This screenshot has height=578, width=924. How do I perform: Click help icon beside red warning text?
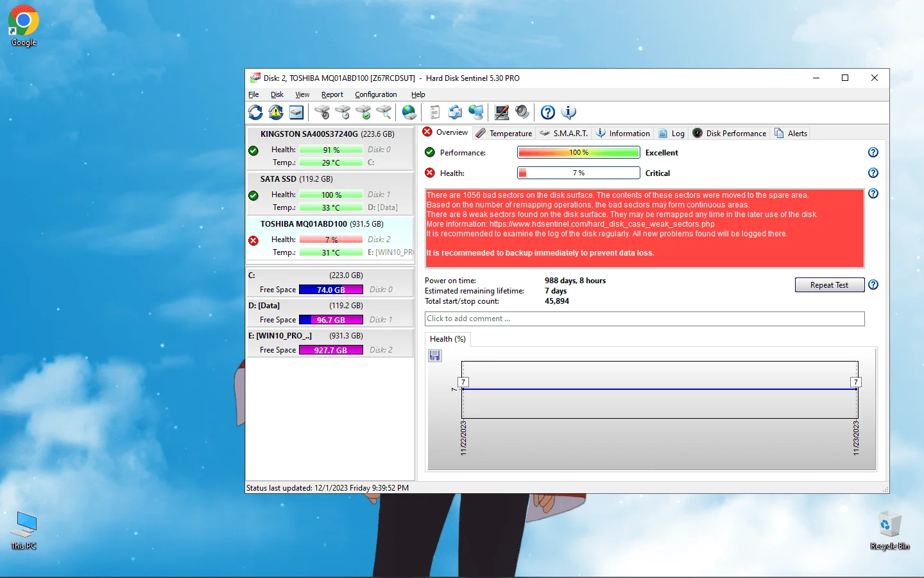[873, 193]
